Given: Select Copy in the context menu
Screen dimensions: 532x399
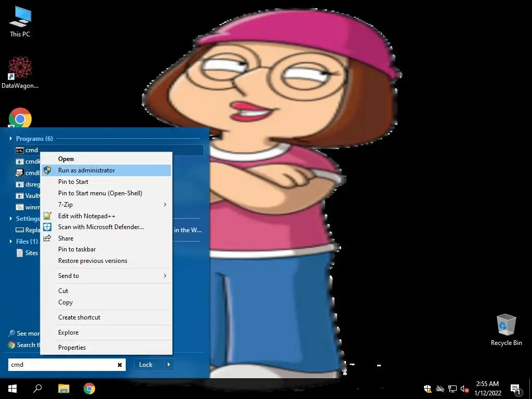Looking at the screenshot, I should [106, 302].
